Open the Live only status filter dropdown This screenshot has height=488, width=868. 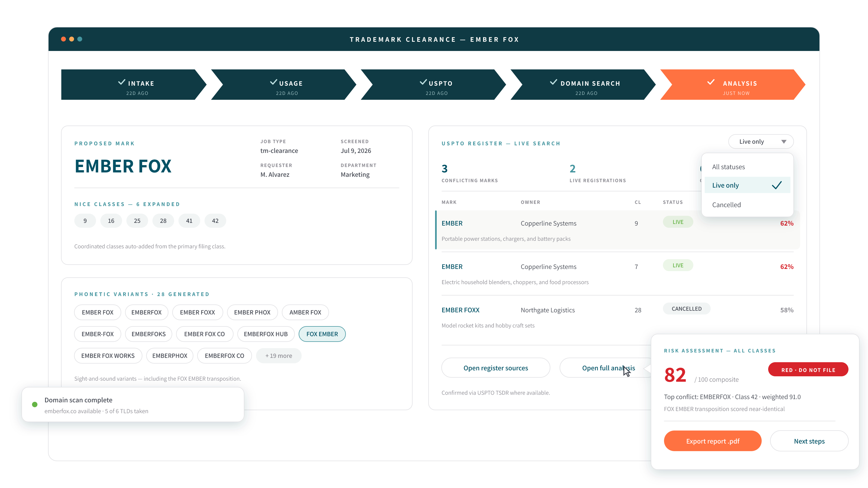tap(761, 142)
